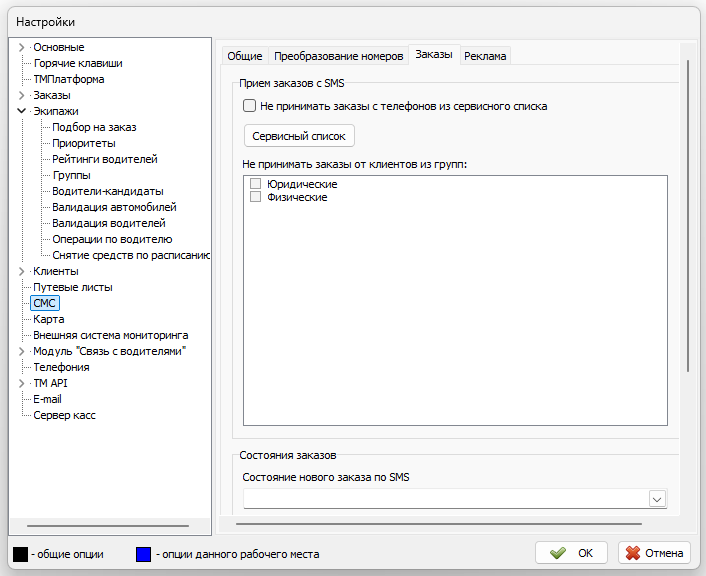Click the Заказы label in the tree
This screenshot has height=576, width=706.
coord(52,95)
